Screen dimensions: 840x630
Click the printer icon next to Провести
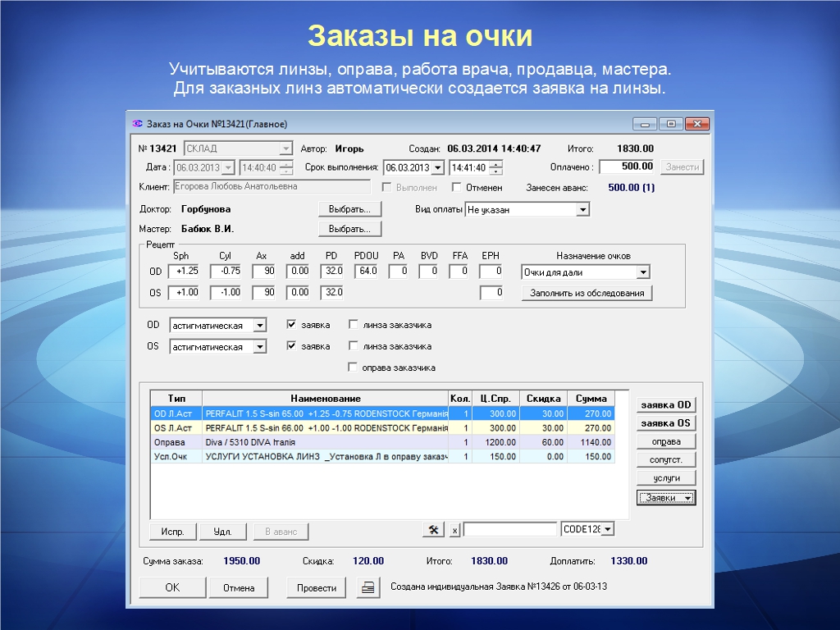click(369, 587)
